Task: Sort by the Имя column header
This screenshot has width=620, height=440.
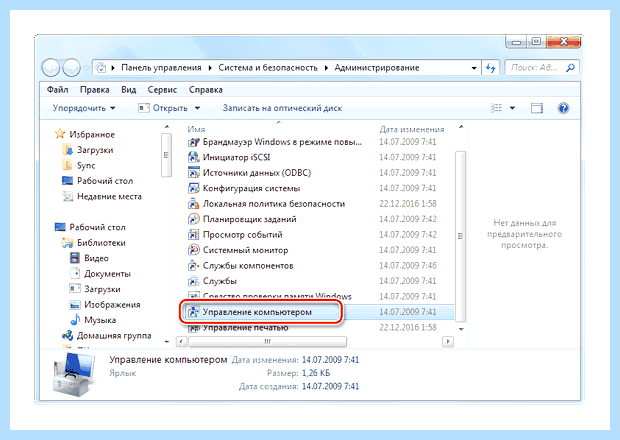Action: pyautogui.click(x=197, y=129)
